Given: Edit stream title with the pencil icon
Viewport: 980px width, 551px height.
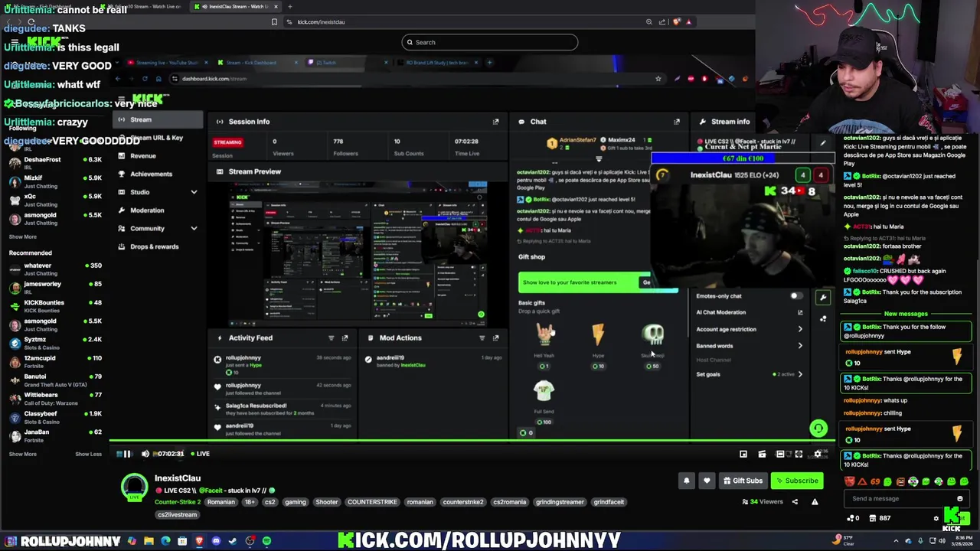Looking at the screenshot, I should [823, 143].
